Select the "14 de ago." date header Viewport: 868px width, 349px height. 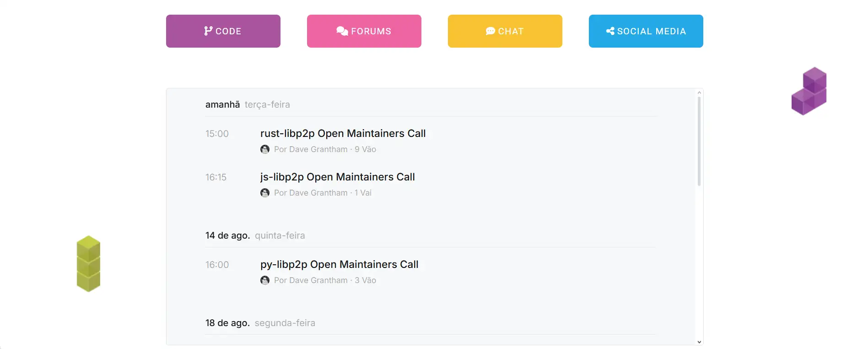[227, 235]
